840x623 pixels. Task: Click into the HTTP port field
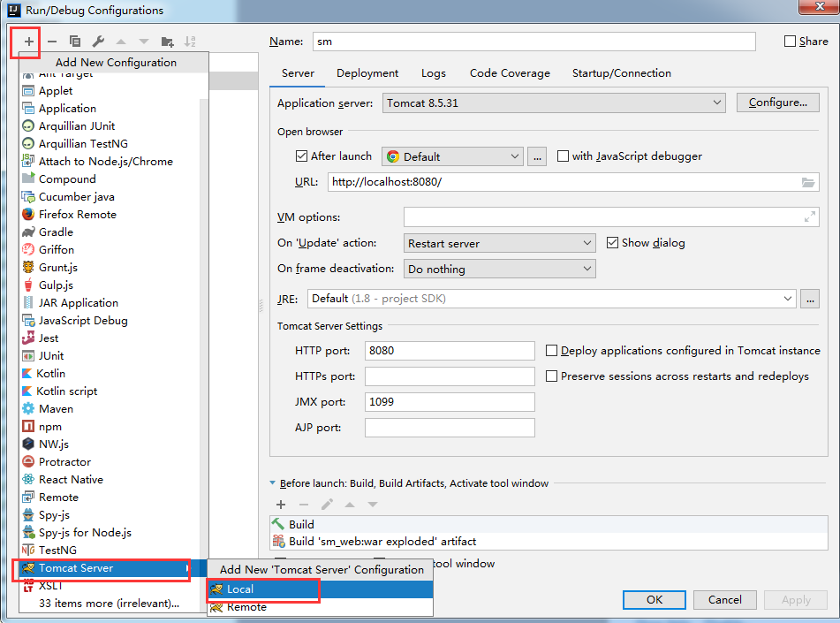(x=450, y=351)
